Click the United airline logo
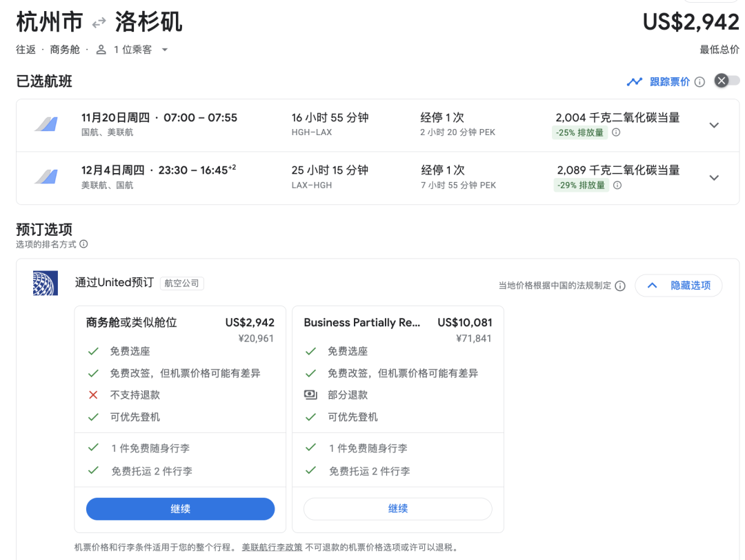This screenshot has width=745, height=560. tap(46, 283)
